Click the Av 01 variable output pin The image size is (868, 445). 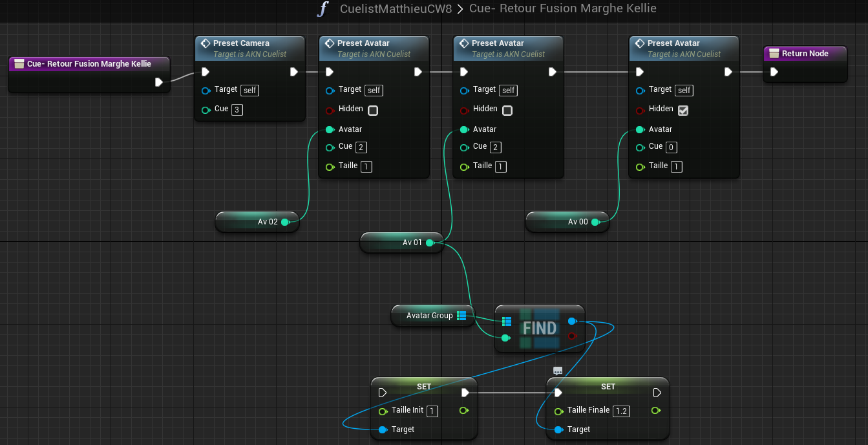[x=430, y=243]
